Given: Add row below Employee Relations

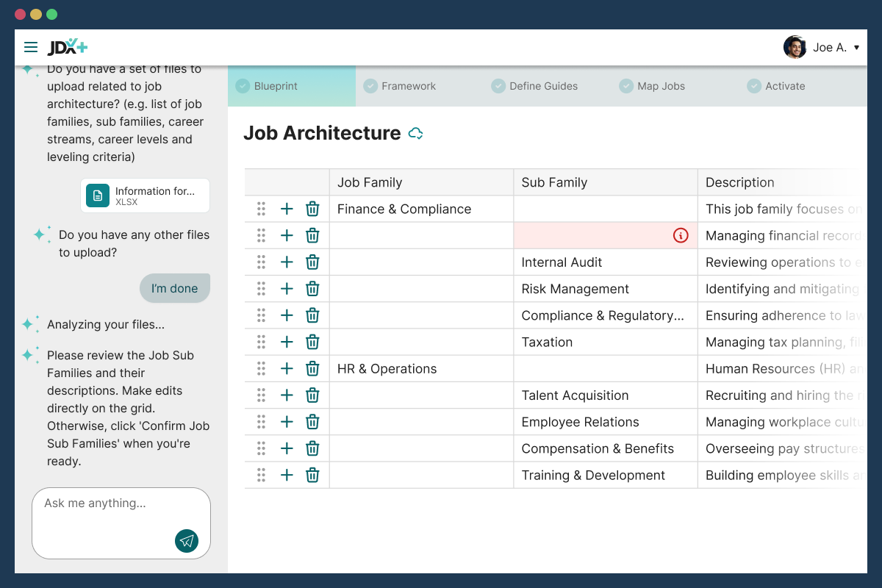Looking at the screenshot, I should 287,422.
